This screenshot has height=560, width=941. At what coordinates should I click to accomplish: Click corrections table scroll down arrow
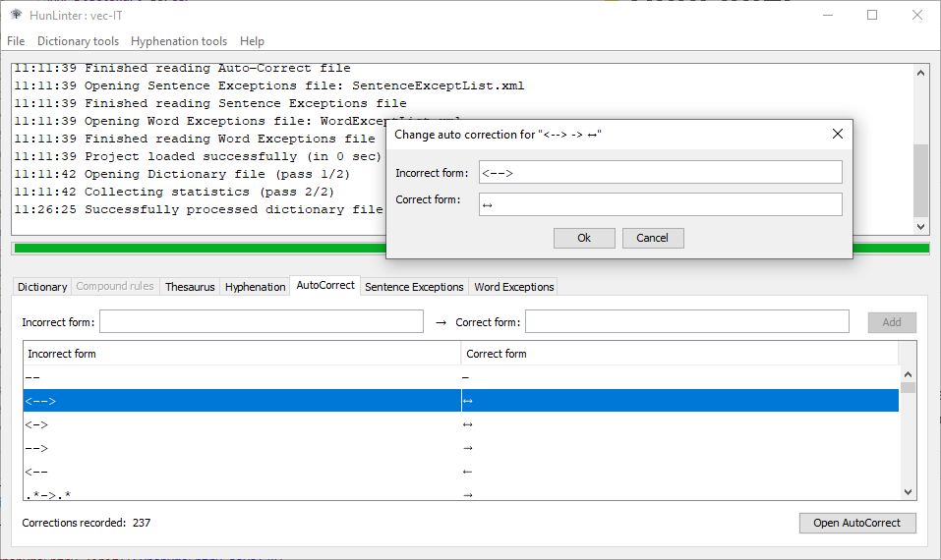coord(908,491)
